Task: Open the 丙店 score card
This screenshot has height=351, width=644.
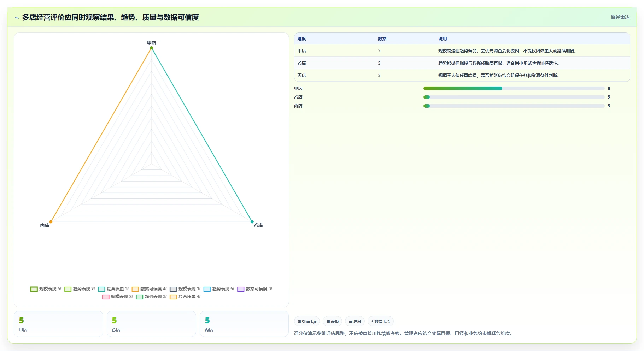Action: [x=244, y=324]
